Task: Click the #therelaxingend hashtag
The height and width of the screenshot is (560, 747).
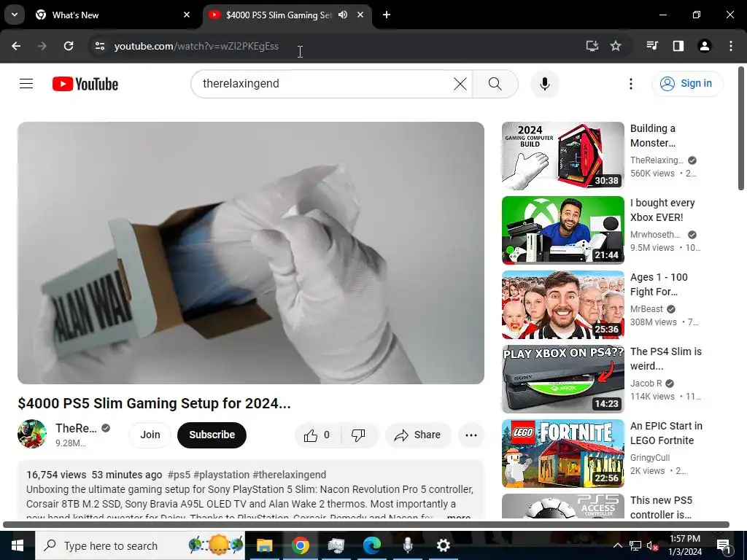Action: point(289,475)
